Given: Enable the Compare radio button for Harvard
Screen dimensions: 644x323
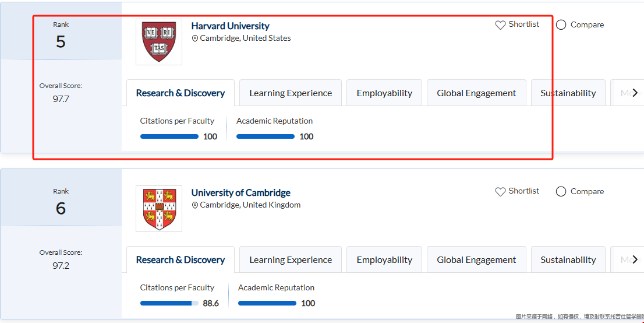Looking at the screenshot, I should [x=561, y=25].
